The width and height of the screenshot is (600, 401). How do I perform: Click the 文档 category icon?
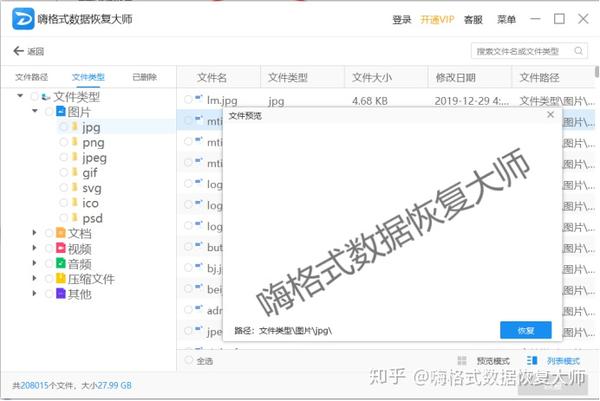pos(61,233)
